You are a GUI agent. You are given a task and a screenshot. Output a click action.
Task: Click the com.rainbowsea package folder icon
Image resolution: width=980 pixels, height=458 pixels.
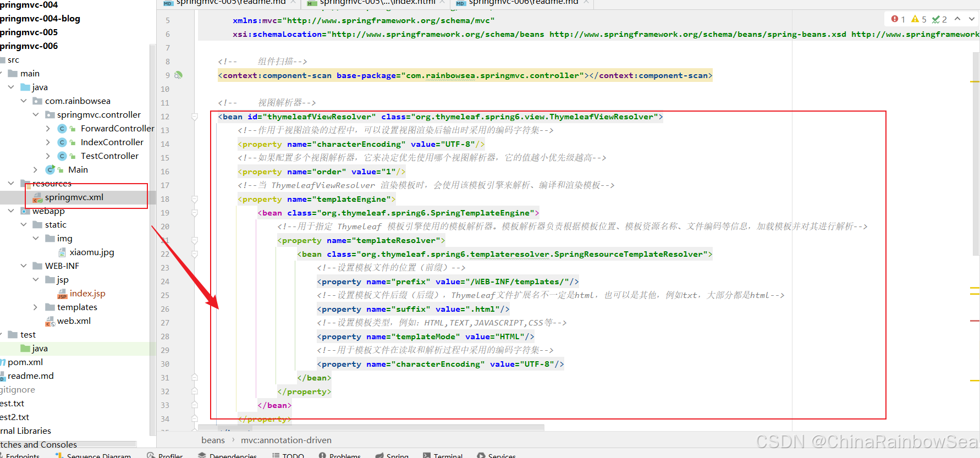pyautogui.click(x=37, y=101)
